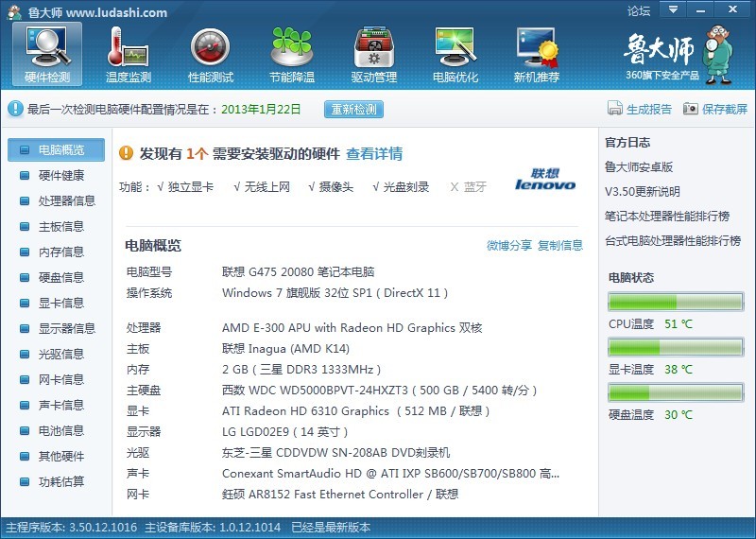756x539 pixels.
Task: Click the ATI Radeon HD 6310 Graphics text
Action: pos(356,411)
